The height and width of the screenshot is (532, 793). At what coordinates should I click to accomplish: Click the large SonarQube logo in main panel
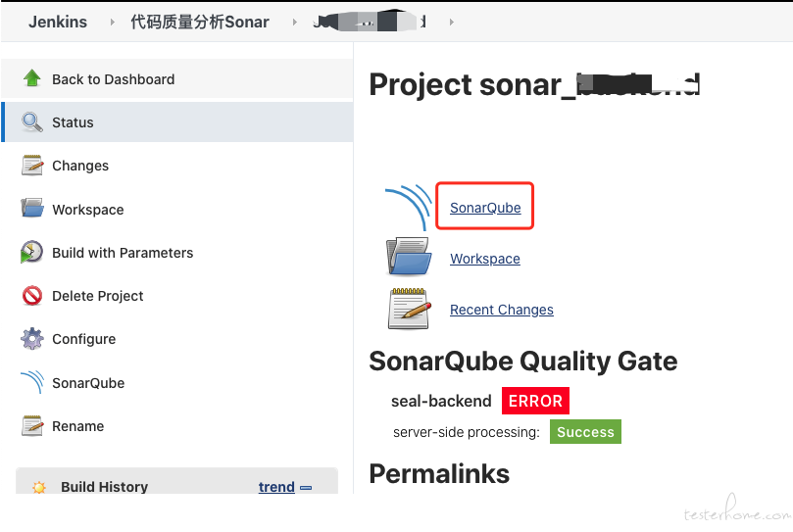[x=408, y=208]
